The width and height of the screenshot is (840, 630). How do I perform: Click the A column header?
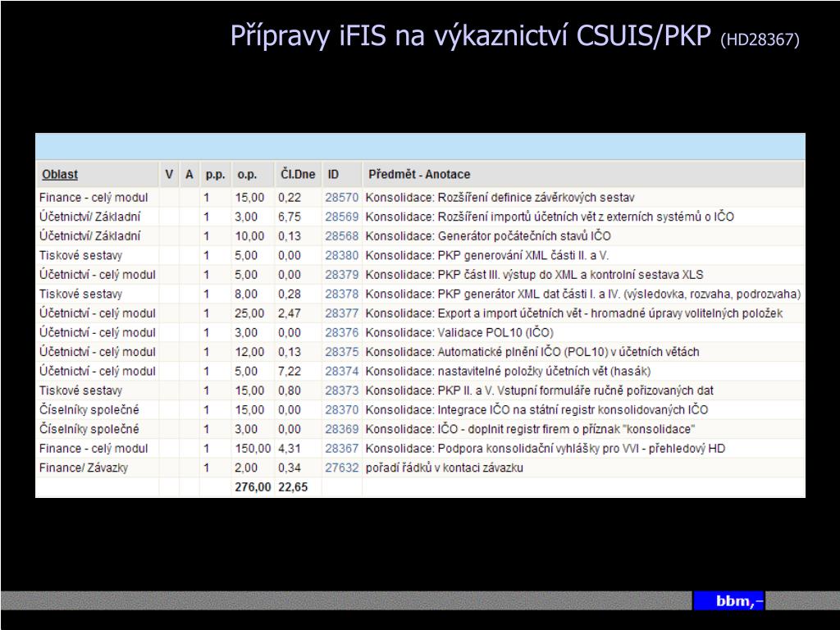point(189,175)
